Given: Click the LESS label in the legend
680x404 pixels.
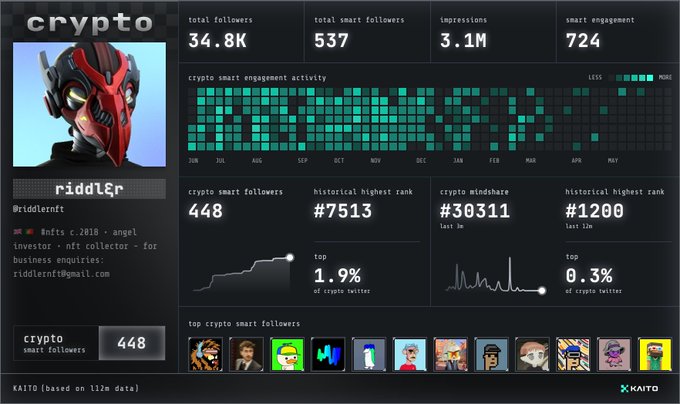Looking at the screenshot, I should (x=595, y=78).
